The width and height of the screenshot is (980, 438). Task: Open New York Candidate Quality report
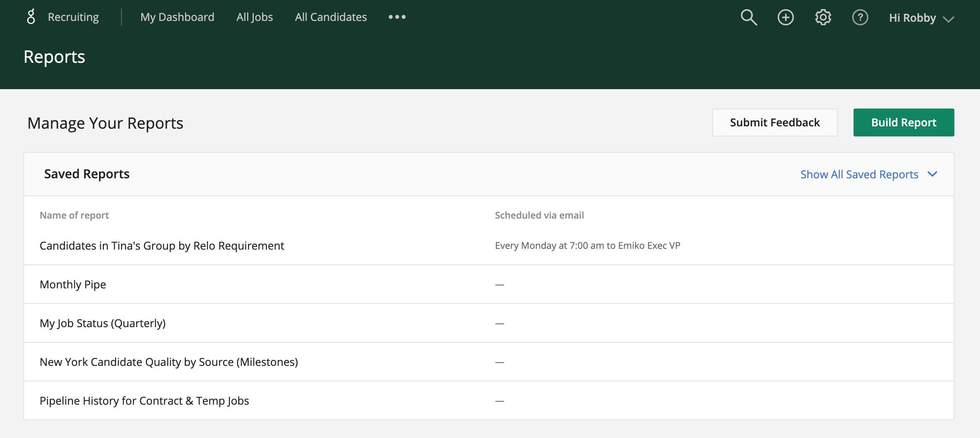coord(169,362)
